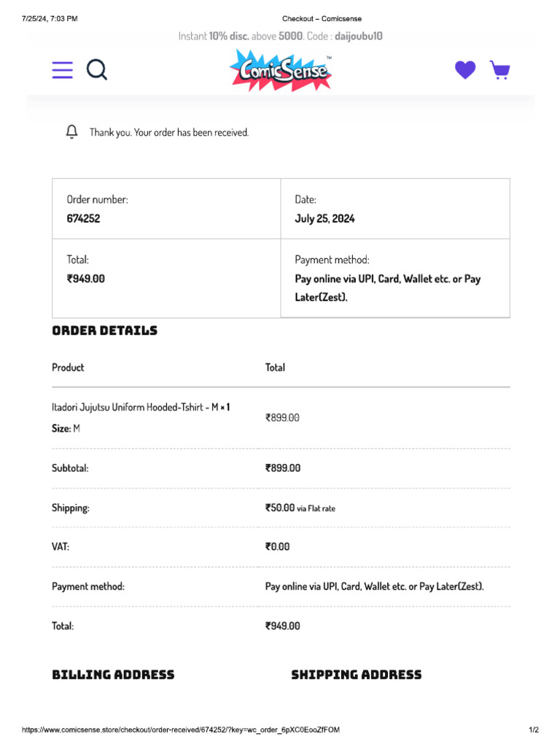Click the search magnifier icon
This screenshot has width=560, height=747.
(x=97, y=69)
